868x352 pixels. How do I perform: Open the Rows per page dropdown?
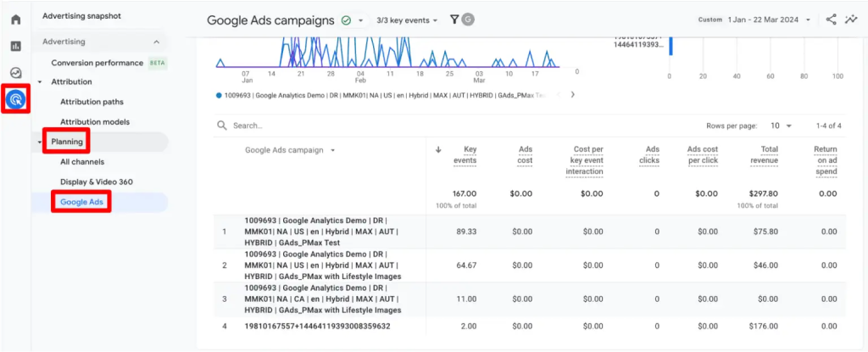click(x=781, y=126)
